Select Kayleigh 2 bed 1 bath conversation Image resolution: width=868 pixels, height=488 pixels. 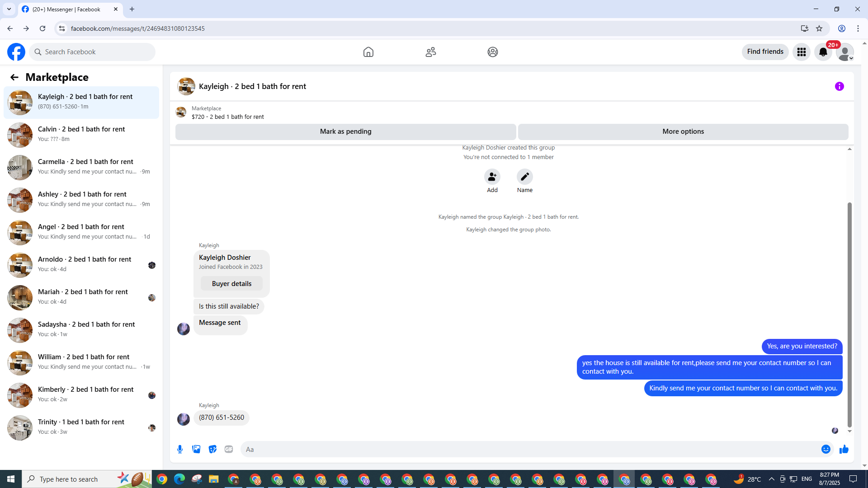81,103
